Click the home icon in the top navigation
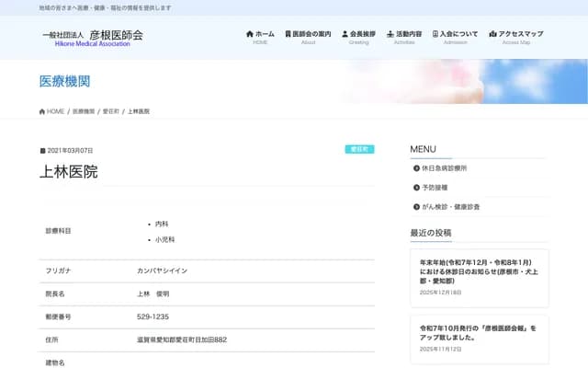The width and height of the screenshot is (588, 368). point(250,34)
